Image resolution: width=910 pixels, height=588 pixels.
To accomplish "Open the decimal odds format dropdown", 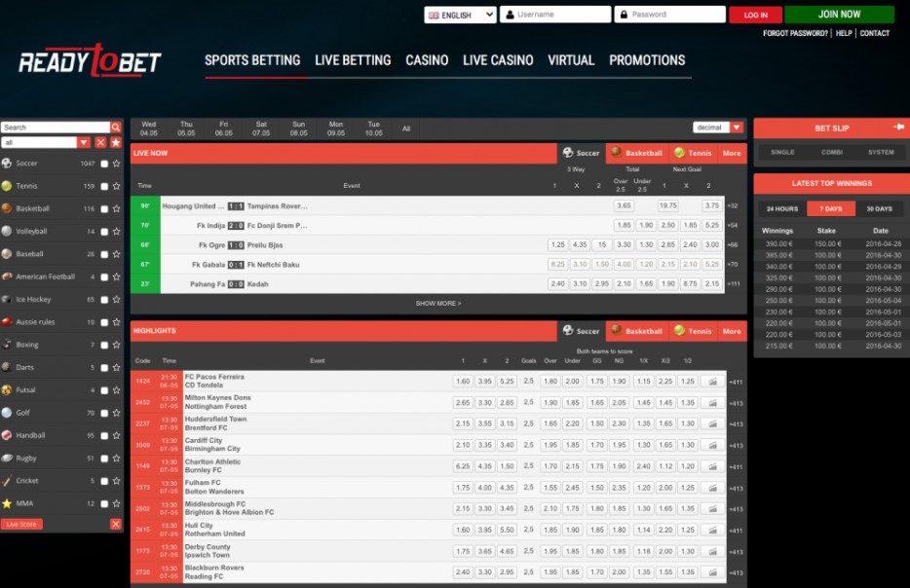I will [x=718, y=128].
